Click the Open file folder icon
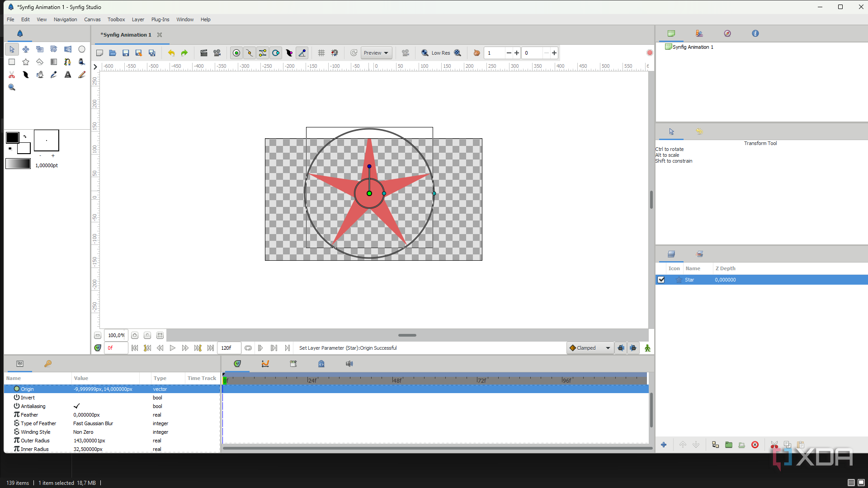 pos(113,53)
